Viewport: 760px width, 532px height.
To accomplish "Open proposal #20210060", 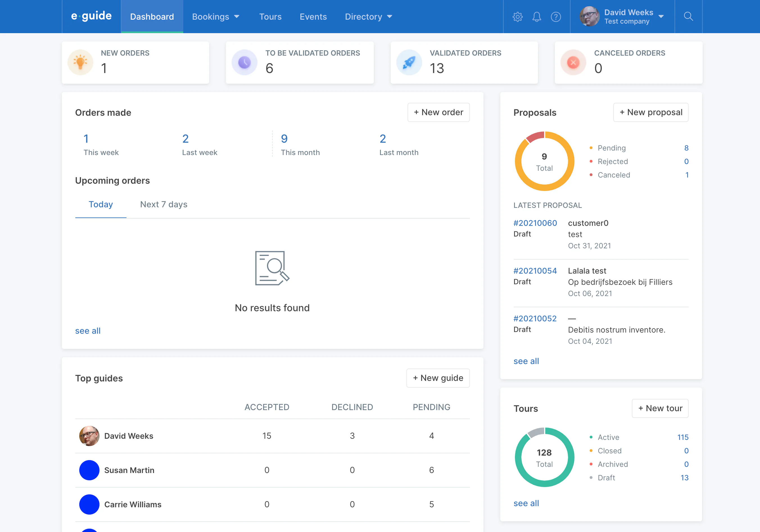I will [535, 223].
